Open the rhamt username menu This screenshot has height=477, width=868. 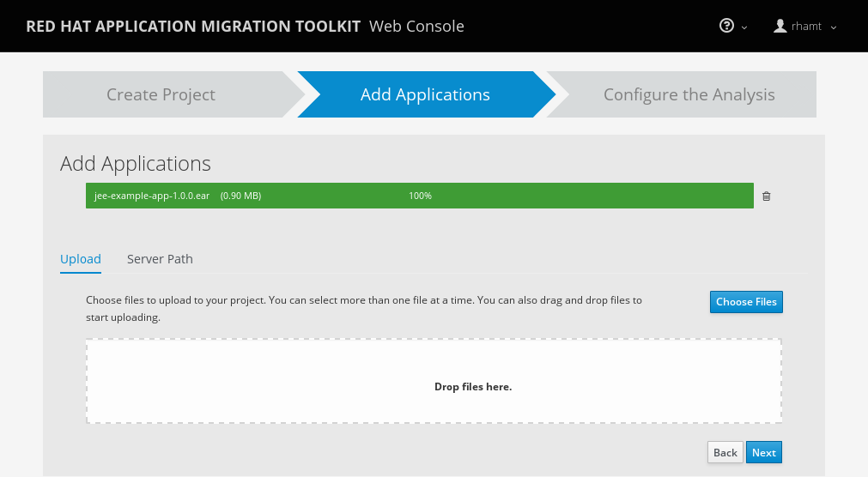click(806, 27)
